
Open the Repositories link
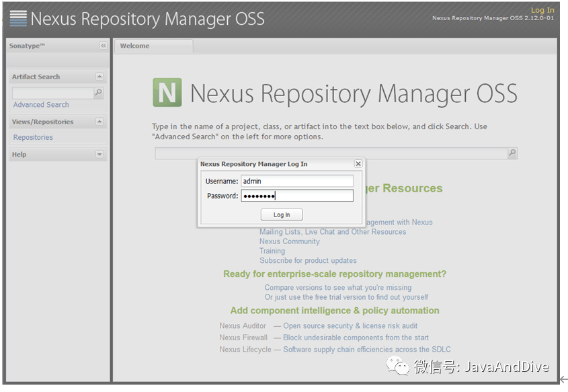[33, 137]
